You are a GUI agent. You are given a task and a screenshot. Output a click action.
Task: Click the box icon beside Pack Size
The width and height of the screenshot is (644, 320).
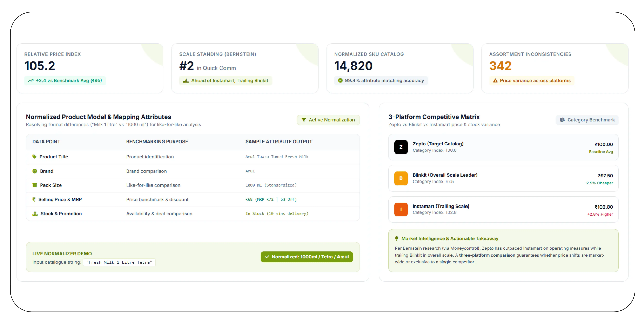[35, 185]
